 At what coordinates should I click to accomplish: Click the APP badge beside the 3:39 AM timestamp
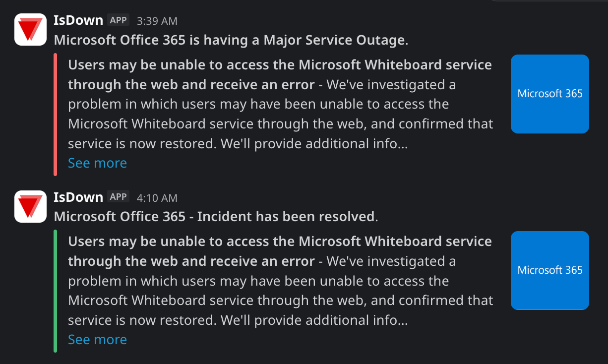coord(119,20)
